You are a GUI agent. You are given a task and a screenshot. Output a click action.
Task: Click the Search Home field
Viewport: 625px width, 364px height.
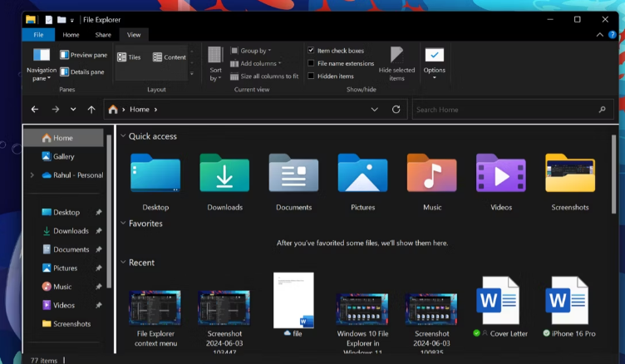(513, 109)
